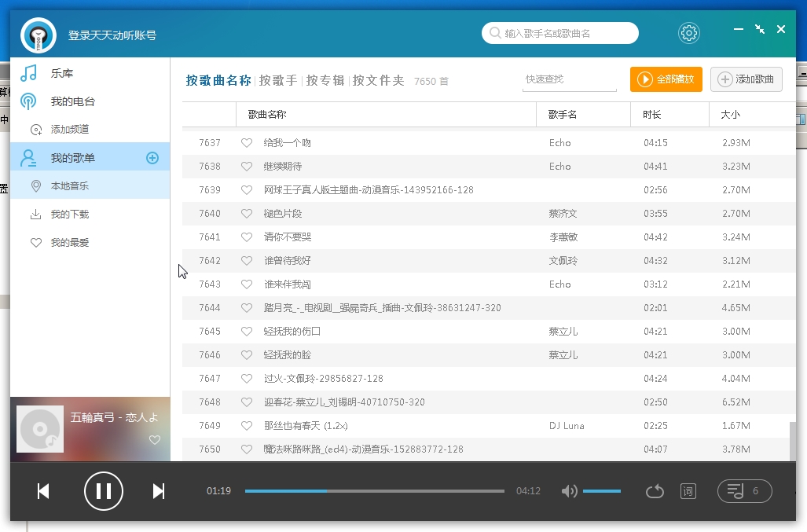Favorite song 7647 过火-文佩玲
807x532 pixels.
point(247,379)
